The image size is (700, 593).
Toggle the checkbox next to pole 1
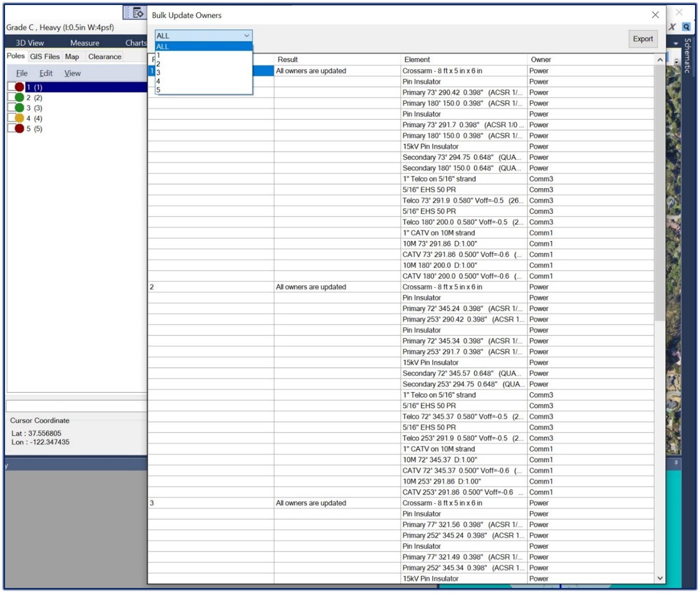[13, 86]
